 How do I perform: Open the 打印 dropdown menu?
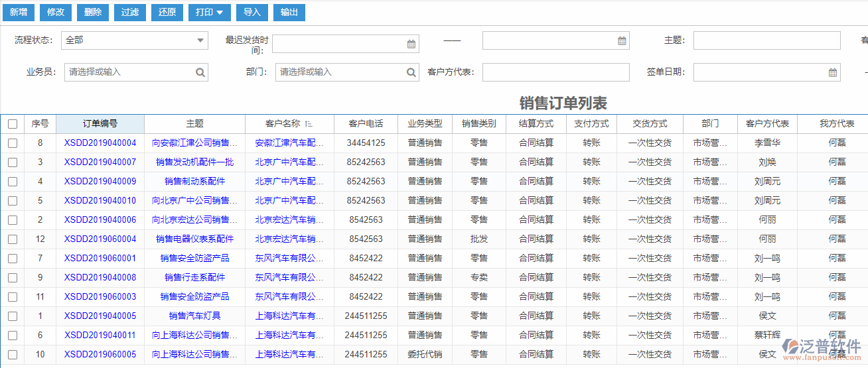209,13
